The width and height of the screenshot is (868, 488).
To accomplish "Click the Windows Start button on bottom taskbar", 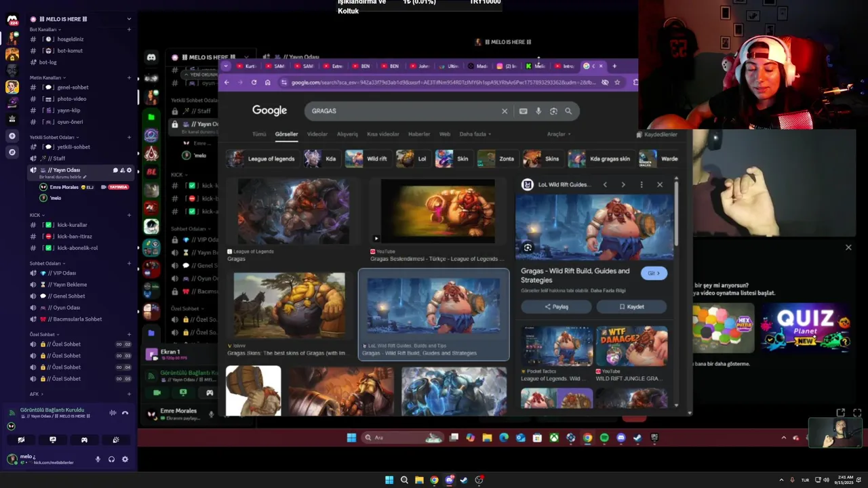I will point(389,480).
